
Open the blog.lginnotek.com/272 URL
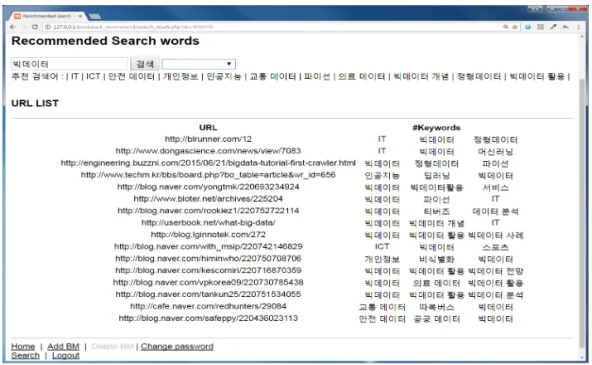click(208, 234)
